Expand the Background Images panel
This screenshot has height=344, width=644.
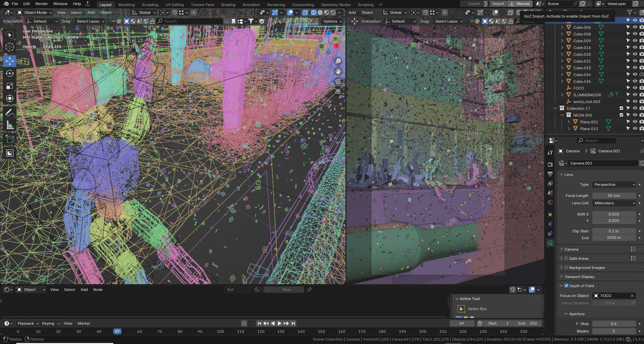pyautogui.click(x=562, y=268)
